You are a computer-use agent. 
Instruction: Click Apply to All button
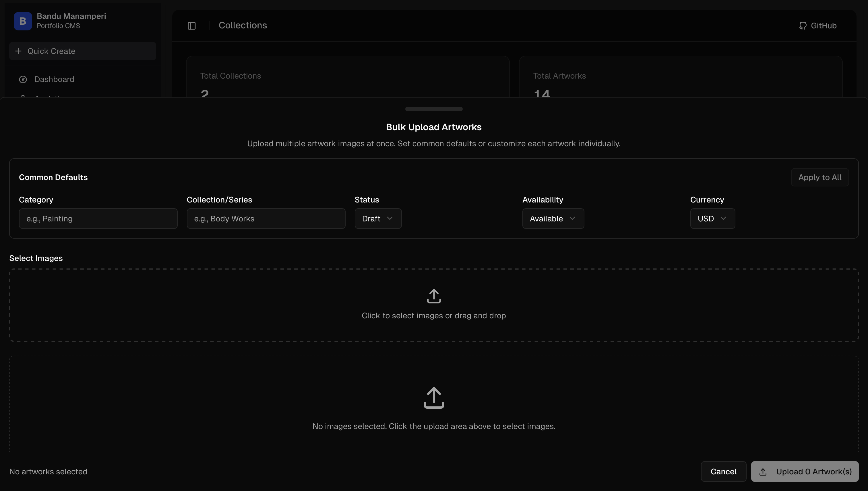click(x=819, y=177)
